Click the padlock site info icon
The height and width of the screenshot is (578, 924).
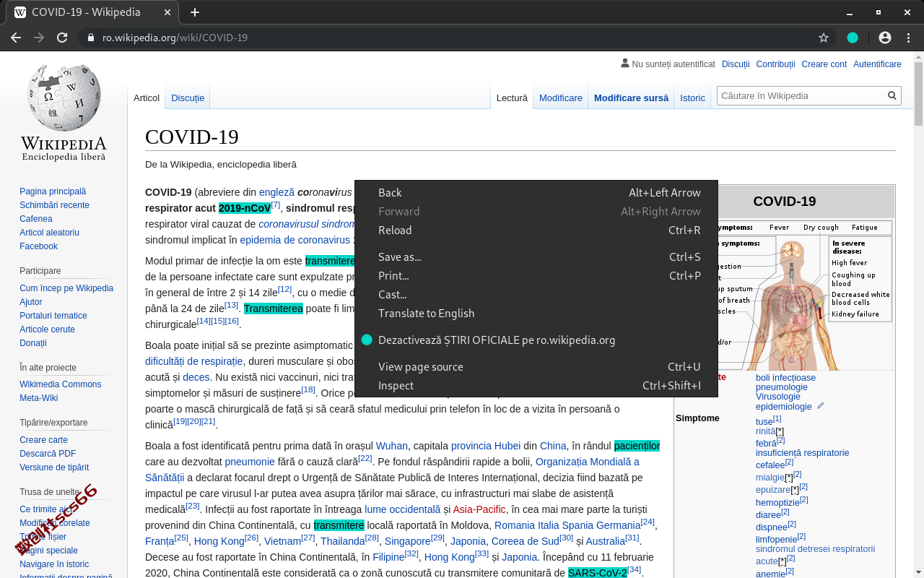click(x=90, y=38)
